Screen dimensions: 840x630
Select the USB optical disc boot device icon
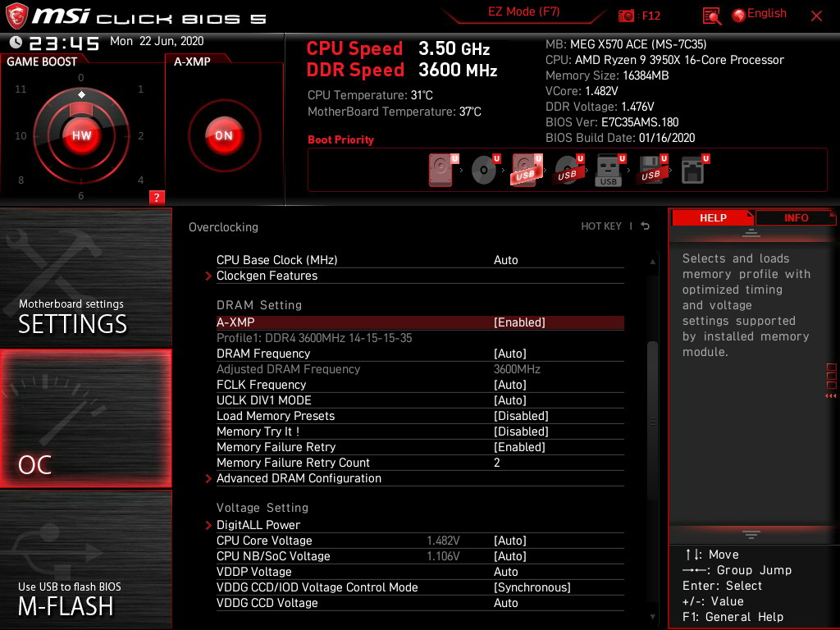coord(568,170)
